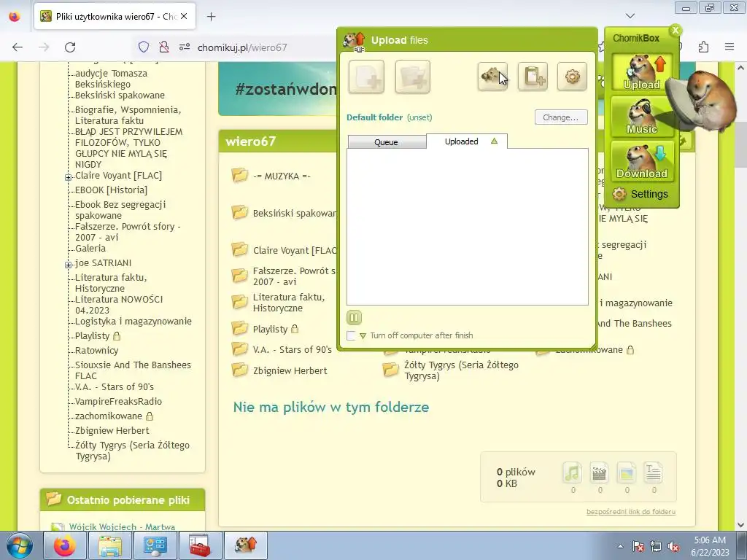Click the Upload hamster button in ChomikBox

coord(642,72)
